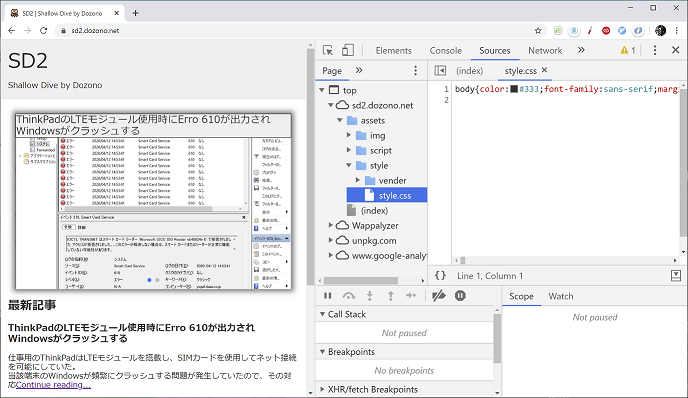Open DevTools customize menu (three dots)

tap(655, 50)
